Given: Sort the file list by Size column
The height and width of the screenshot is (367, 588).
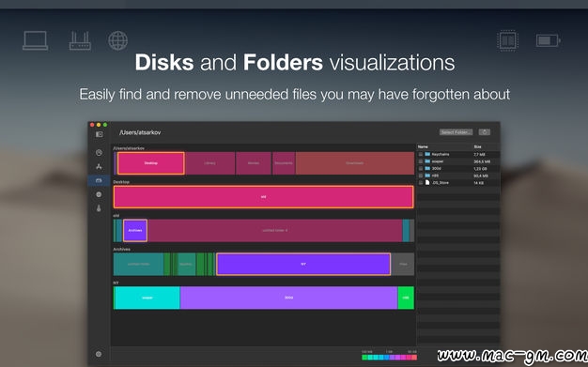Looking at the screenshot, I should (x=478, y=147).
